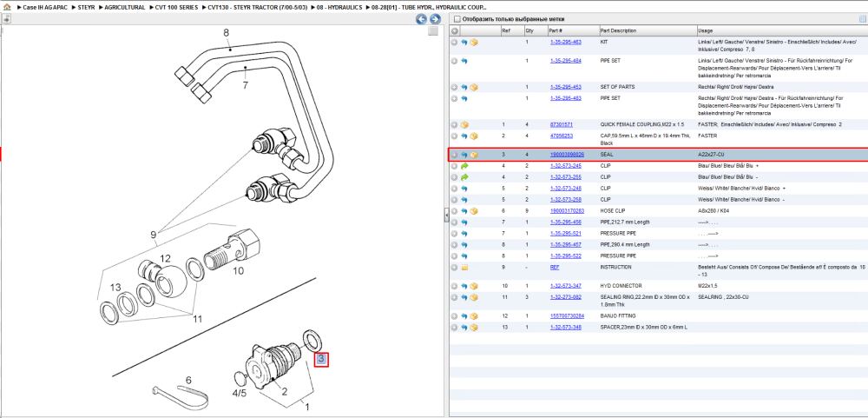Click blue arrow on 1-35-295-484 PIPE SET row
The width and height of the screenshot is (868, 418).
coord(464,61)
